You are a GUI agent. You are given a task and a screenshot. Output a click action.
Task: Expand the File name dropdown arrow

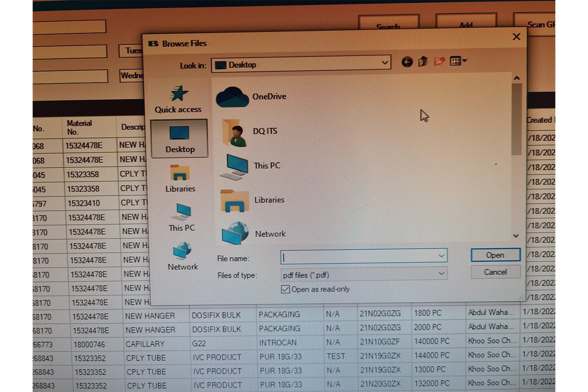point(441,256)
